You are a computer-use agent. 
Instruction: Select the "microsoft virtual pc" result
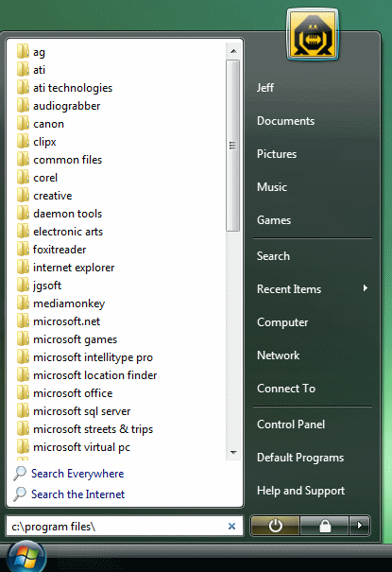pos(81,447)
